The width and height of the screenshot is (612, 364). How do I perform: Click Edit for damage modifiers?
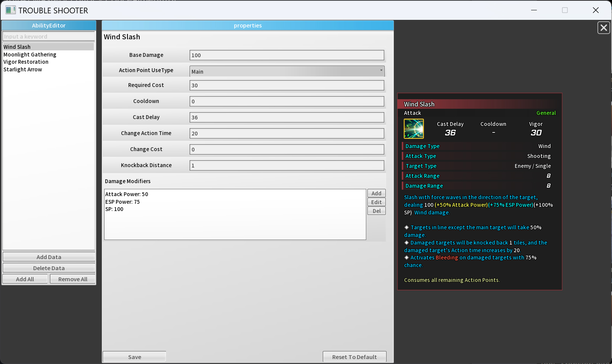pyautogui.click(x=376, y=202)
